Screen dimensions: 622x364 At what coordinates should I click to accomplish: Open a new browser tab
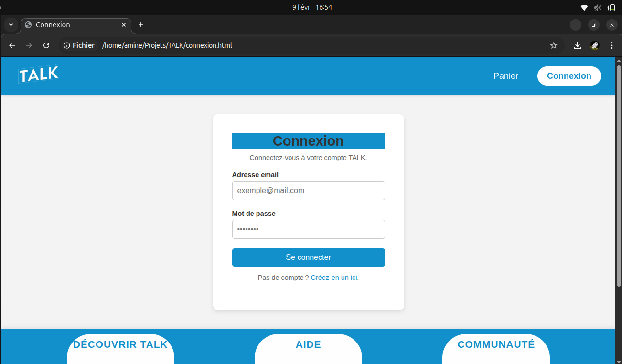(x=140, y=25)
